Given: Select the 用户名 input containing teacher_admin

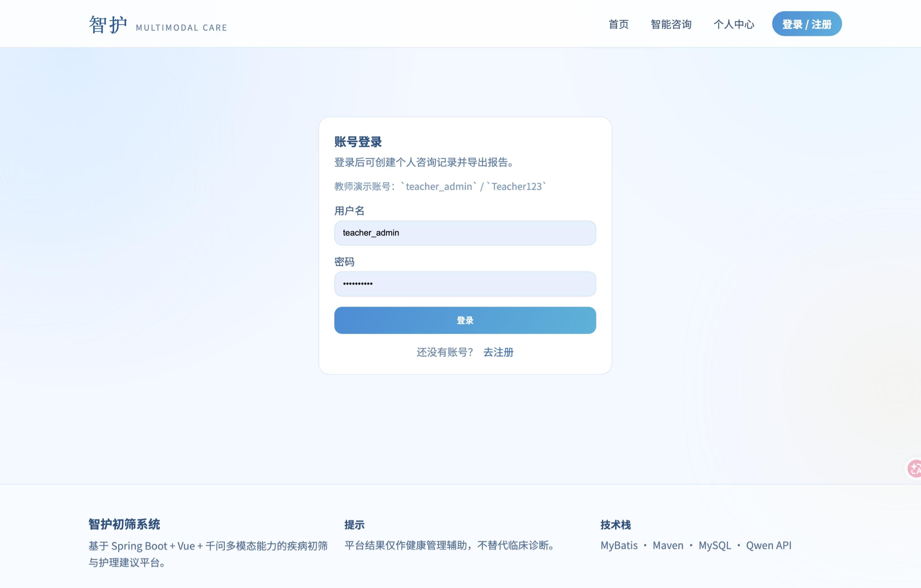Looking at the screenshot, I should (465, 233).
